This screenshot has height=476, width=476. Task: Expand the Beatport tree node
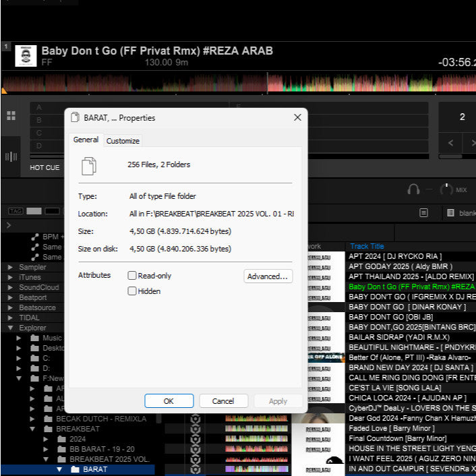10,297
